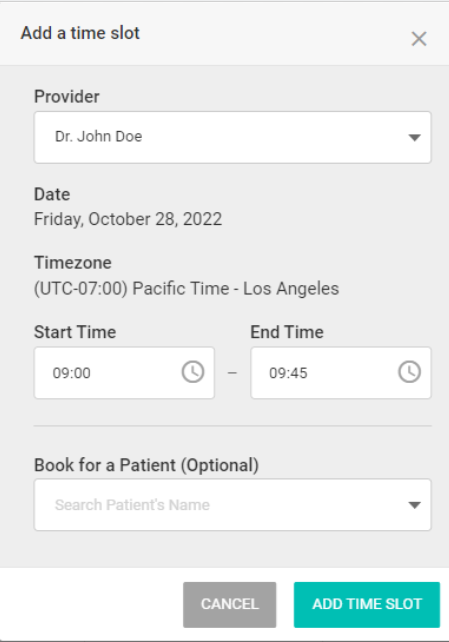The width and height of the screenshot is (449, 642).
Task: Click into the 09:45 end time field
Action: coord(341,373)
